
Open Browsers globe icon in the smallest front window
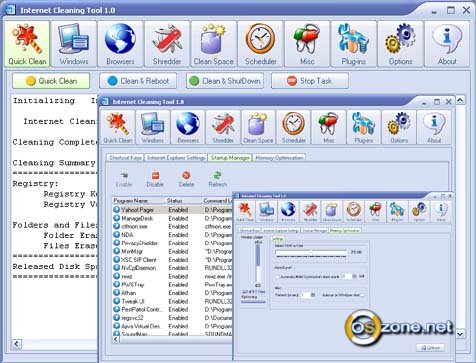coord(288,211)
